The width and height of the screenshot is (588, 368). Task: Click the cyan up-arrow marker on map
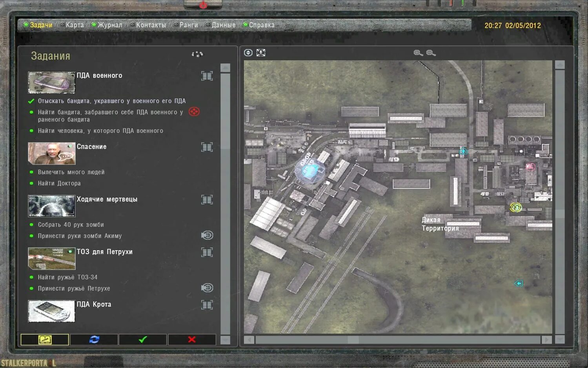pyautogui.click(x=463, y=151)
